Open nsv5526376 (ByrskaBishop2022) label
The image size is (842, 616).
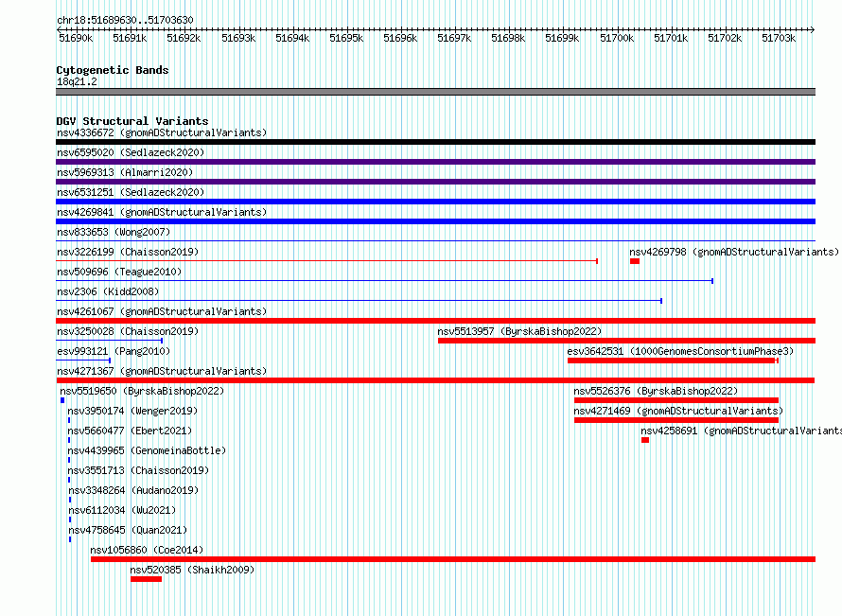pos(656,391)
